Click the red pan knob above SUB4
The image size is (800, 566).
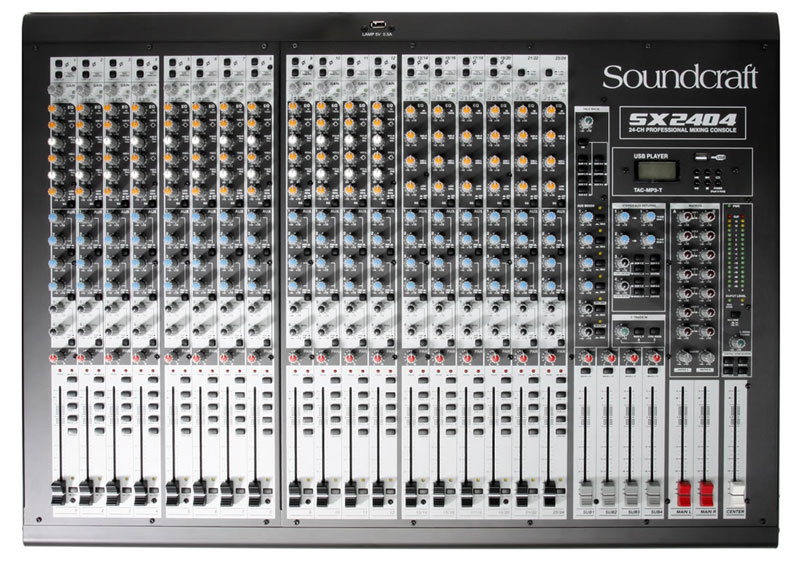(653, 358)
